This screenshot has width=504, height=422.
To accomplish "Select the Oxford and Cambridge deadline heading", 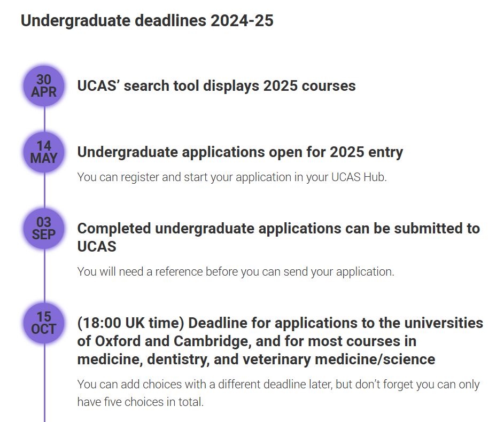I will 280,341.
